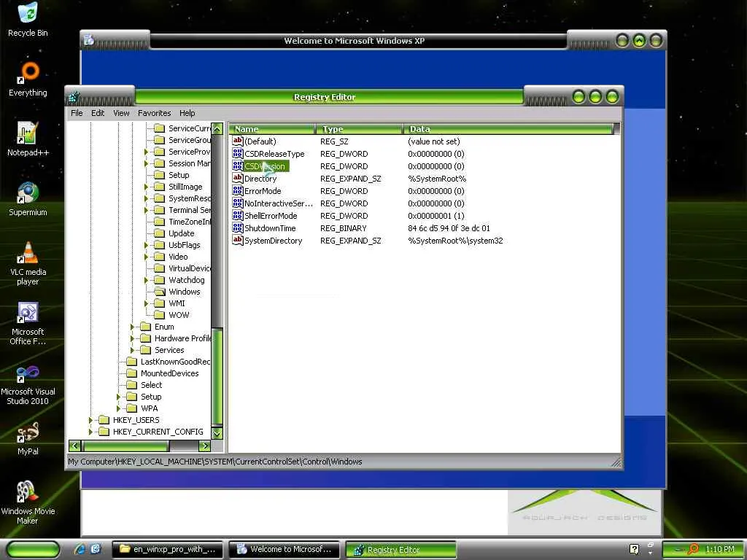Click the Directory string value icon
Screen dimensions: 747x560
point(237,178)
